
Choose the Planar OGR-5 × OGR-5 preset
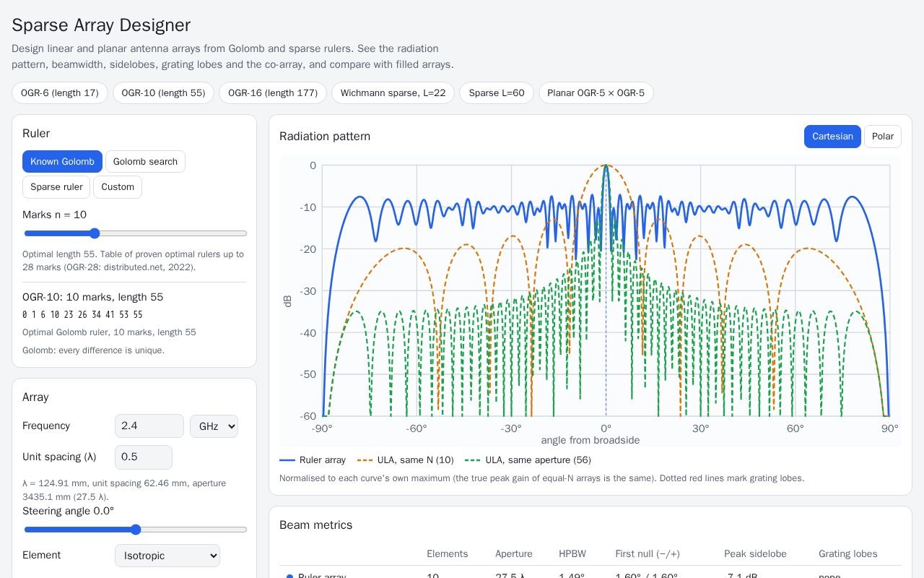coord(596,93)
